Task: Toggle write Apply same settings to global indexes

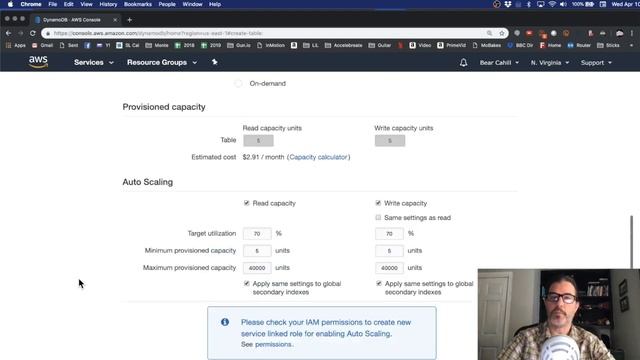Action: 379,283
